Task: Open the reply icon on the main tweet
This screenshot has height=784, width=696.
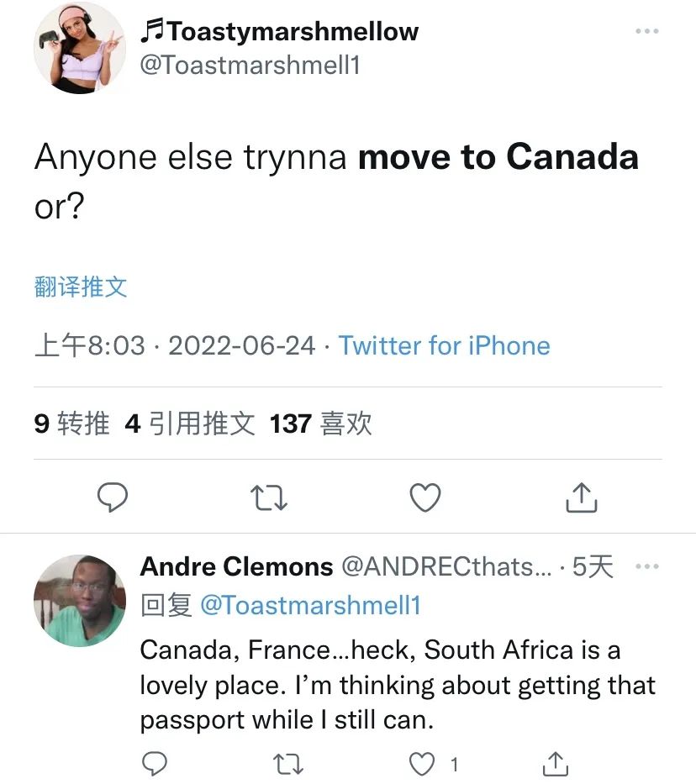Action: coord(113,497)
